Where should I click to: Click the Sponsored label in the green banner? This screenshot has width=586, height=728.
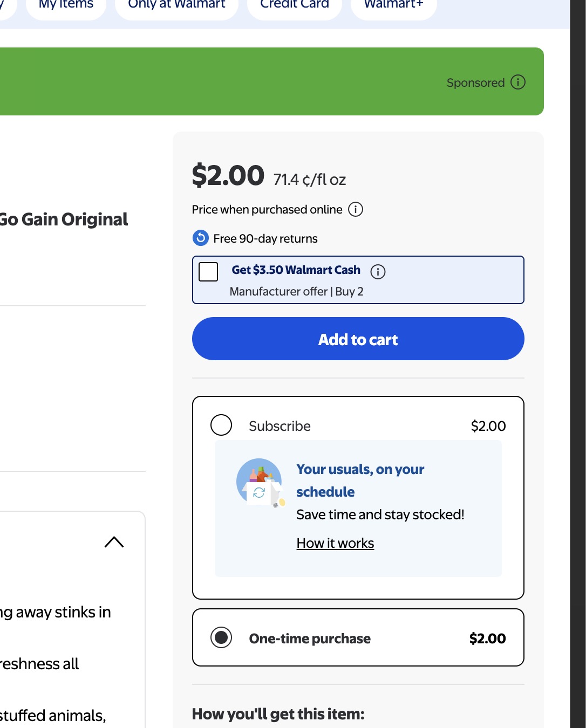click(x=475, y=82)
